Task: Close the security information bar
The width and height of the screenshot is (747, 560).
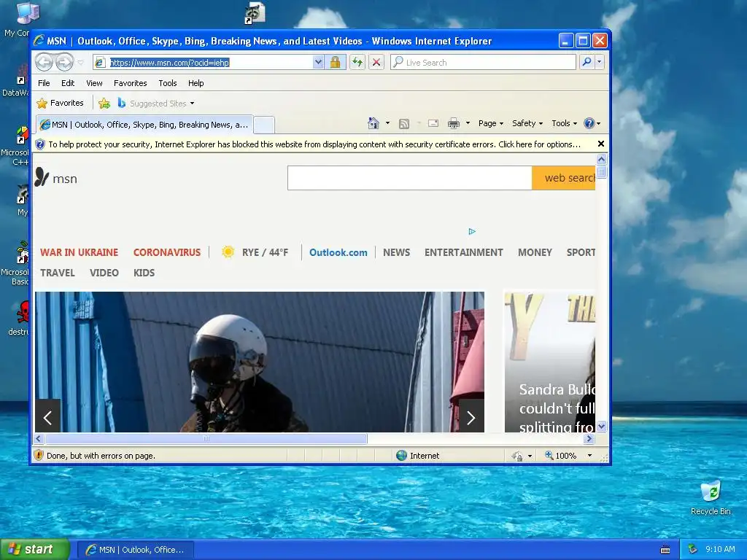Action: [601, 144]
